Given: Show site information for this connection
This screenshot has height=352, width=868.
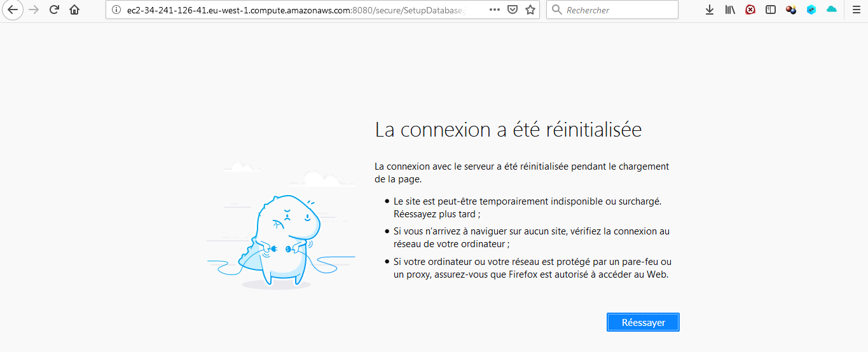Looking at the screenshot, I should (116, 10).
